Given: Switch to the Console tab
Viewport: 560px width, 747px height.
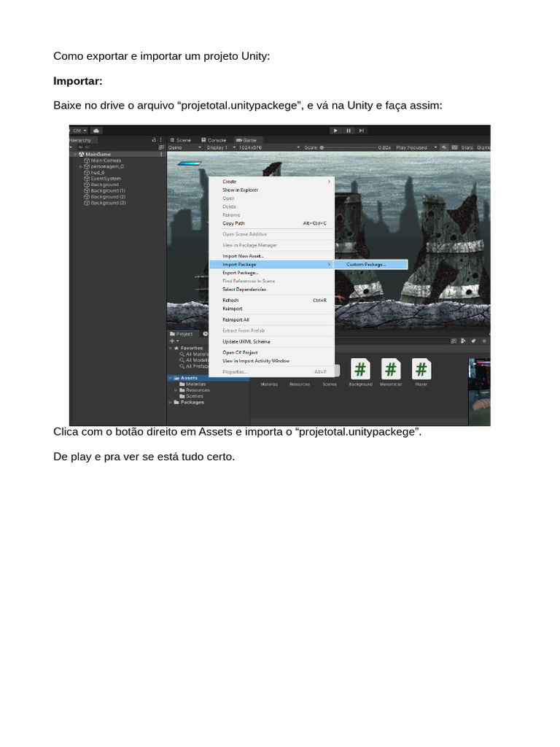Looking at the screenshot, I should [214, 140].
